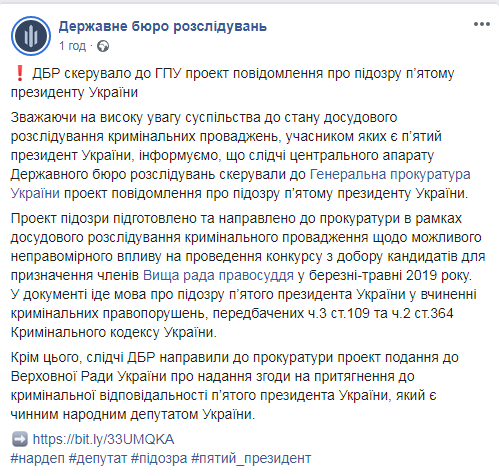The image size is (499, 476).
Task: Open the Державне бюро розслідувань page name
Action: coord(163,26)
